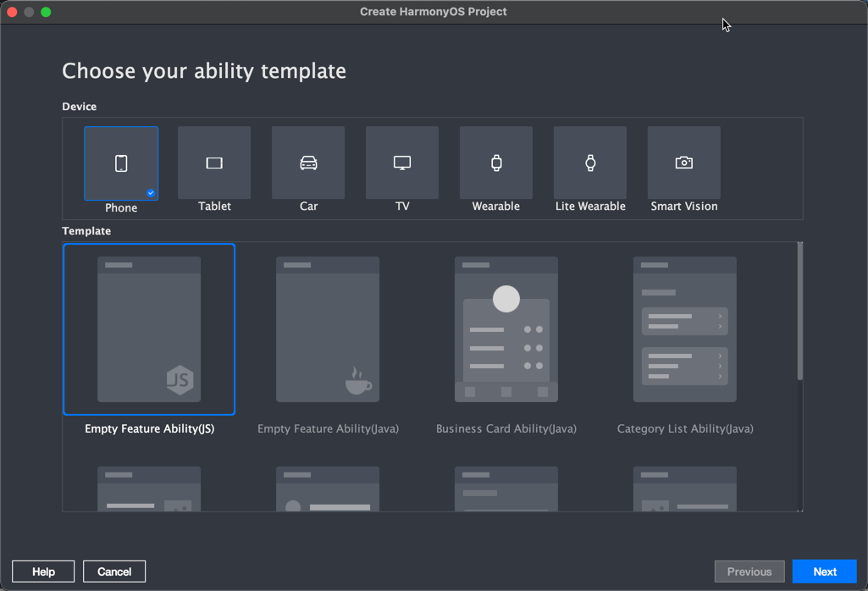Click the Business Card Ability(Java) label
This screenshot has height=591, width=868.
click(x=506, y=429)
